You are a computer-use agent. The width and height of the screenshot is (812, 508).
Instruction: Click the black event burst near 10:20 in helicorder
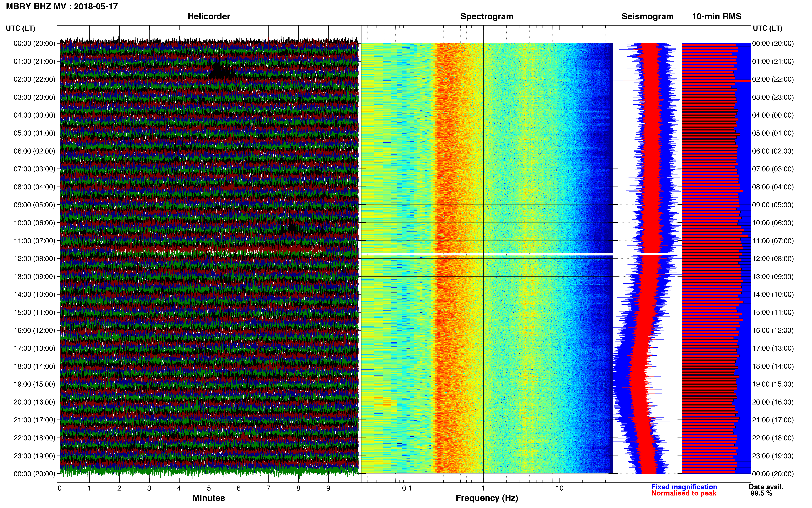pyautogui.click(x=289, y=228)
